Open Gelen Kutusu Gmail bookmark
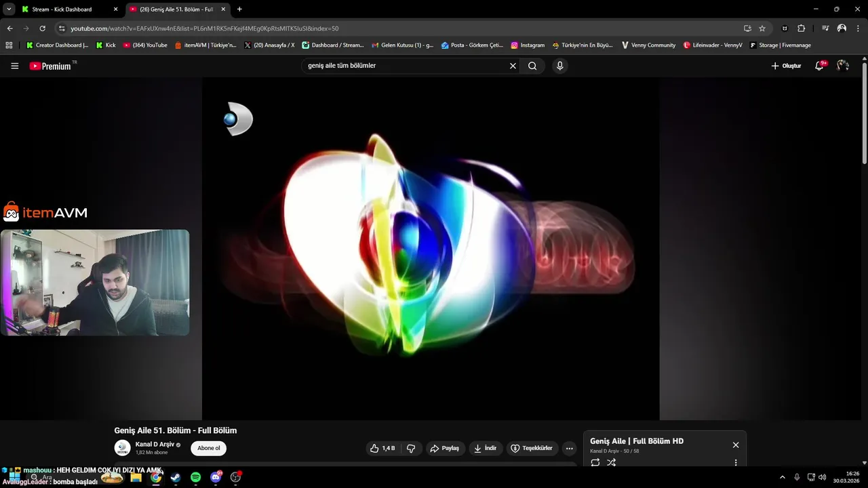Screen dimensions: 868x488 402,45
